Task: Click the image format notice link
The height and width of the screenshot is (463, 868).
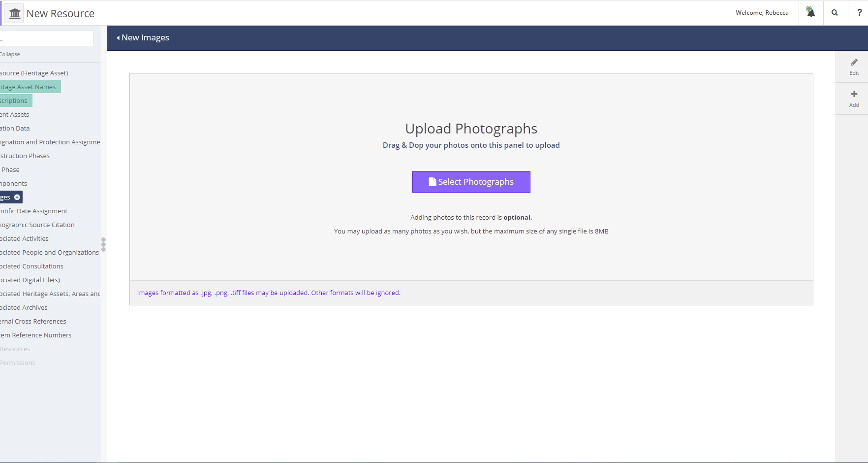Action: coord(269,293)
